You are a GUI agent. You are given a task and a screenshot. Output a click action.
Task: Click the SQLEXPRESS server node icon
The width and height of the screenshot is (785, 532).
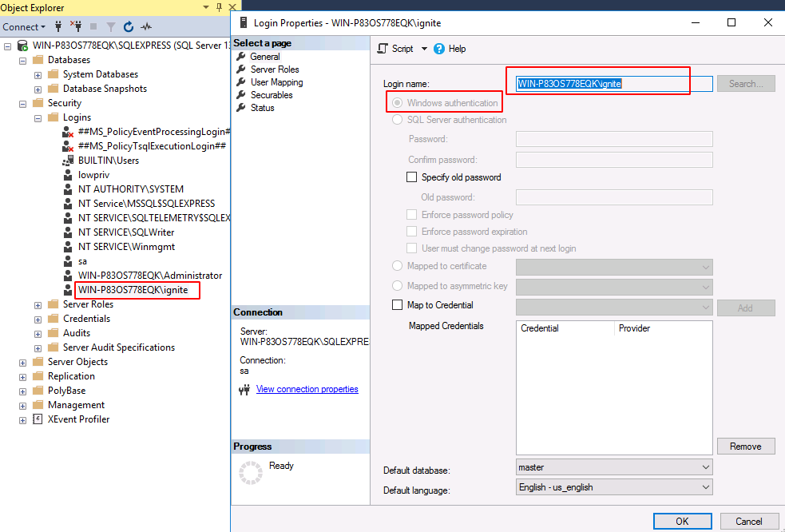click(x=22, y=46)
